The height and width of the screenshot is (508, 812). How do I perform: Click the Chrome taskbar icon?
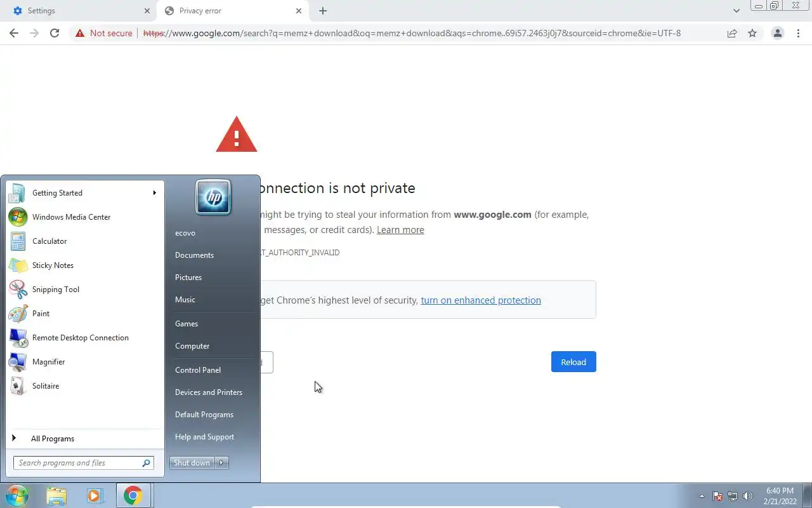click(133, 496)
